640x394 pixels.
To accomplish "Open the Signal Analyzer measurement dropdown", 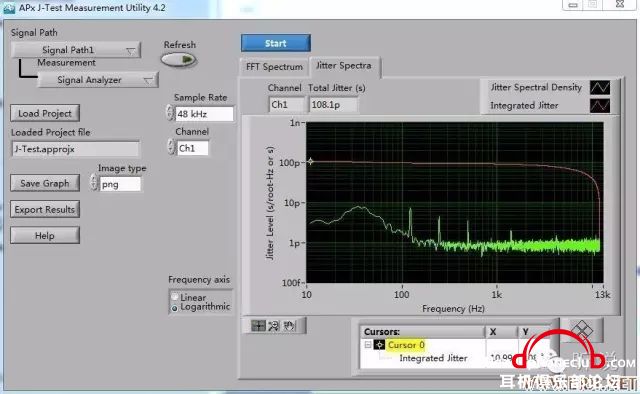I will coord(98,80).
